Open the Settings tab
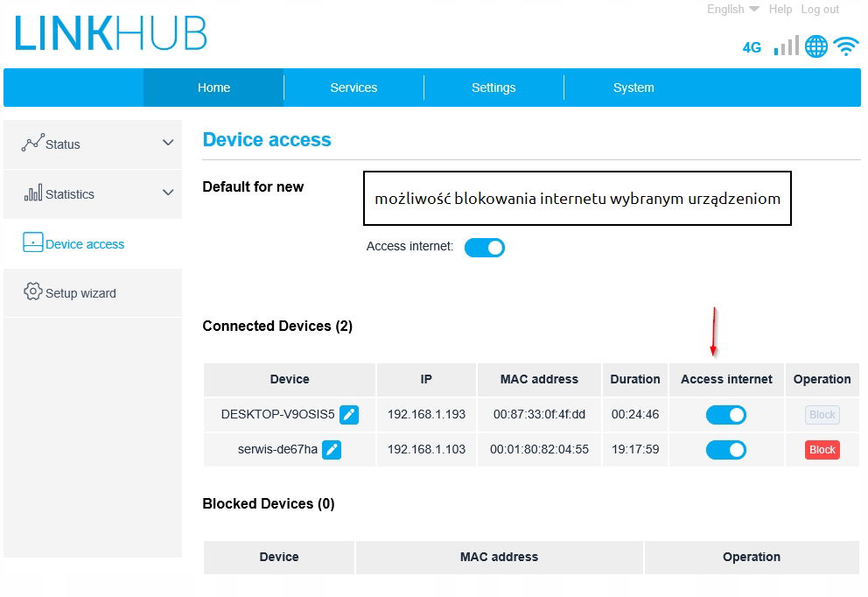This screenshot has width=868, height=597. pos(493,88)
